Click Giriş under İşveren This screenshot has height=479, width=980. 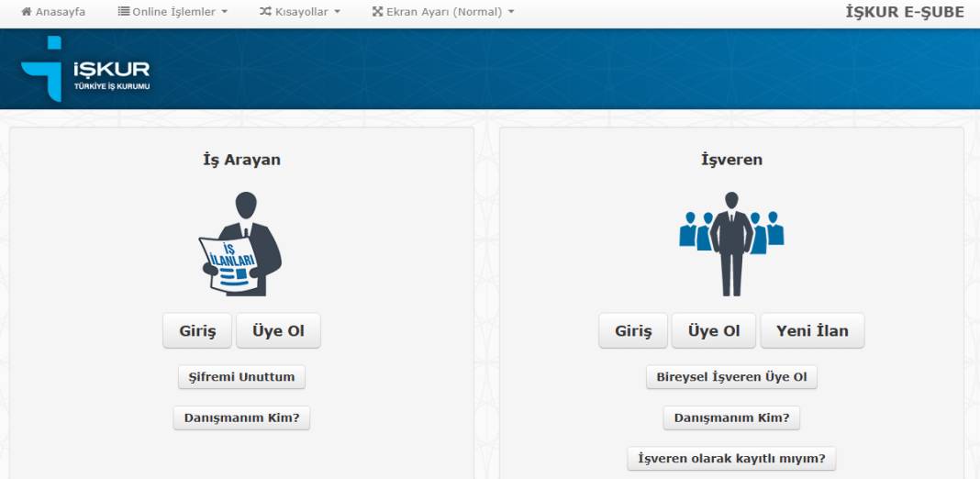tap(633, 330)
